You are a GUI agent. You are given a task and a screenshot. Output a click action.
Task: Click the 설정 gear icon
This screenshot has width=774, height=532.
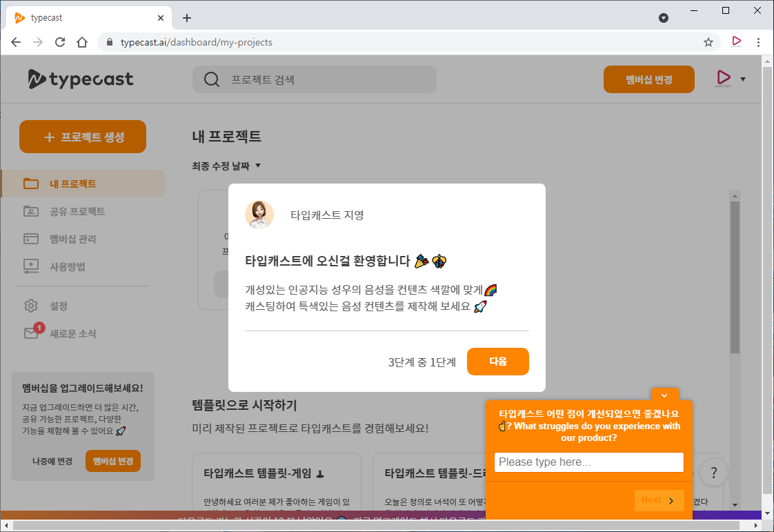pyautogui.click(x=31, y=306)
